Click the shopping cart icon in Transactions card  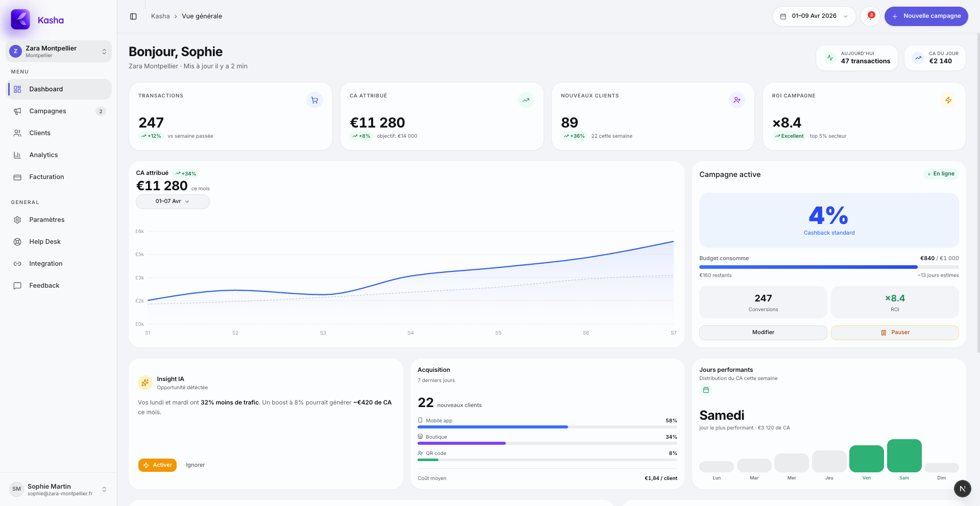pyautogui.click(x=314, y=100)
